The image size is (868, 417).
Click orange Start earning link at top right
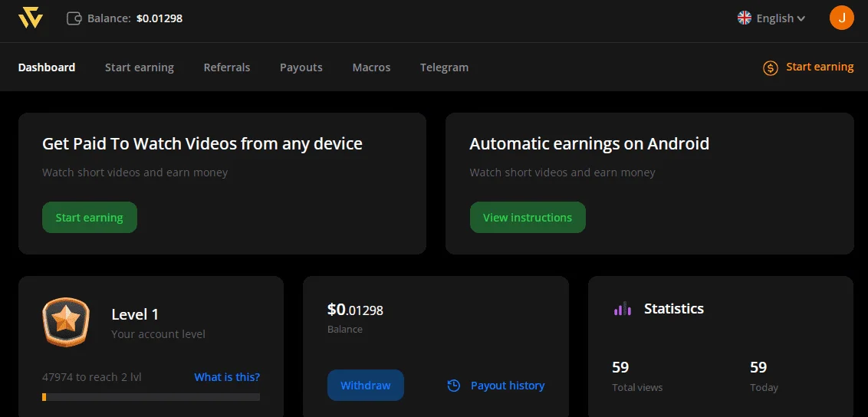tap(820, 67)
